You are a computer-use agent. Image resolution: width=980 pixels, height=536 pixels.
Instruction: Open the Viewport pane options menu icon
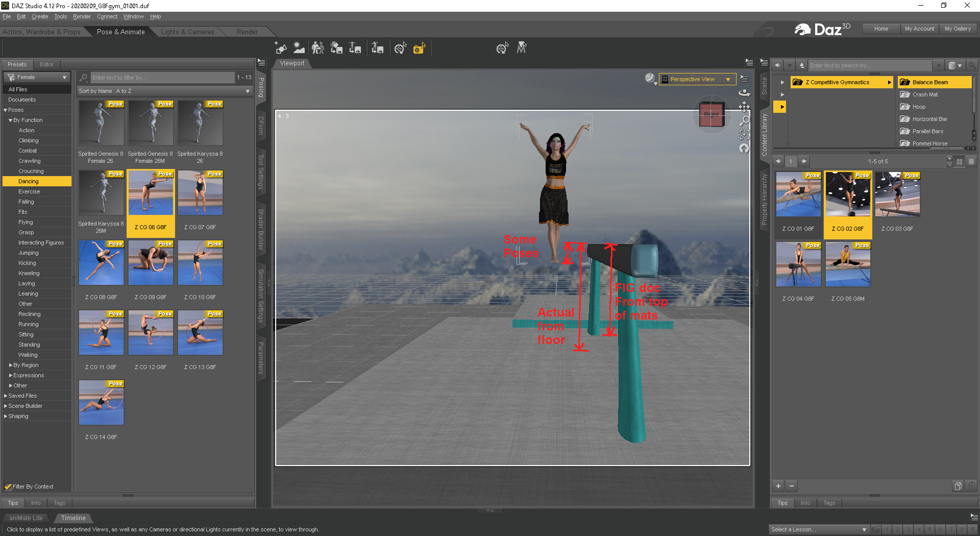[x=749, y=63]
